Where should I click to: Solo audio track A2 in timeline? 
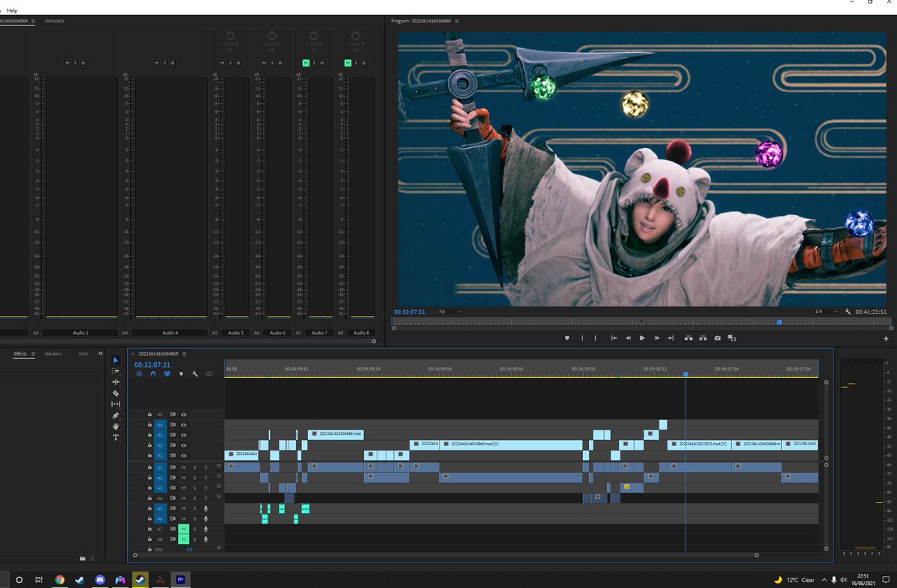click(x=194, y=477)
